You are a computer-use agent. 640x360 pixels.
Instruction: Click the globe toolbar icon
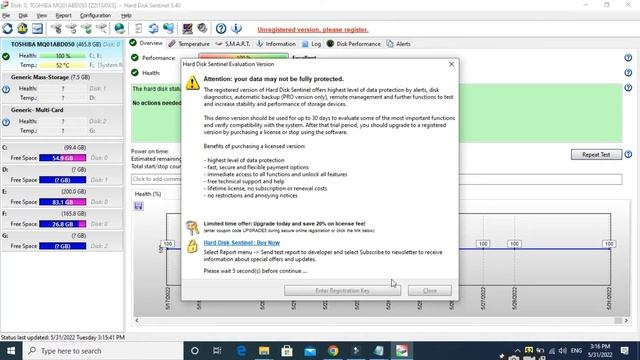[x=119, y=29]
